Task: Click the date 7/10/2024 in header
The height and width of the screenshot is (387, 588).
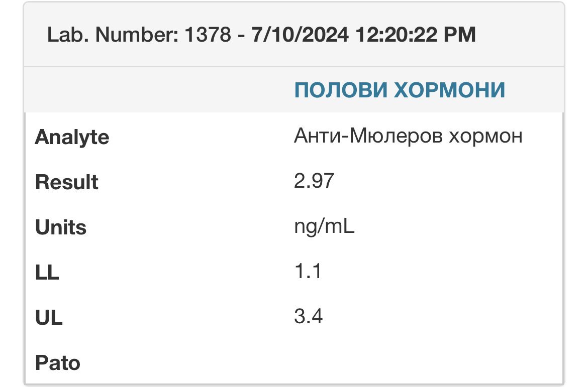Action: [299, 35]
